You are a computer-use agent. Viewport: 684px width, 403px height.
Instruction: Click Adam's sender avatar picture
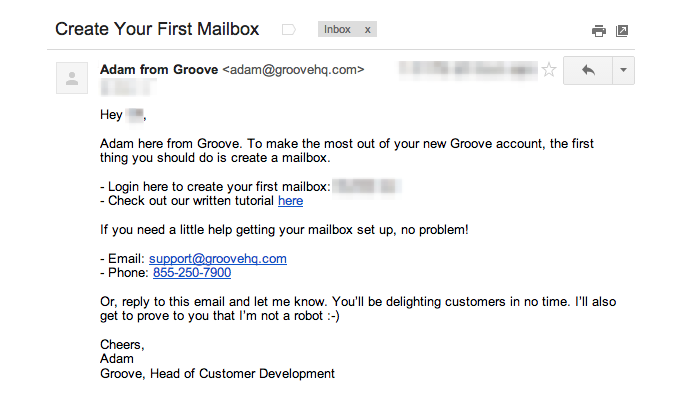click(71, 79)
